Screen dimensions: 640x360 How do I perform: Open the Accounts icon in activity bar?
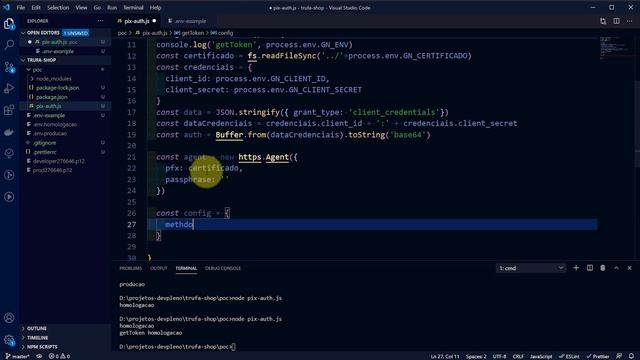[x=9, y=318]
